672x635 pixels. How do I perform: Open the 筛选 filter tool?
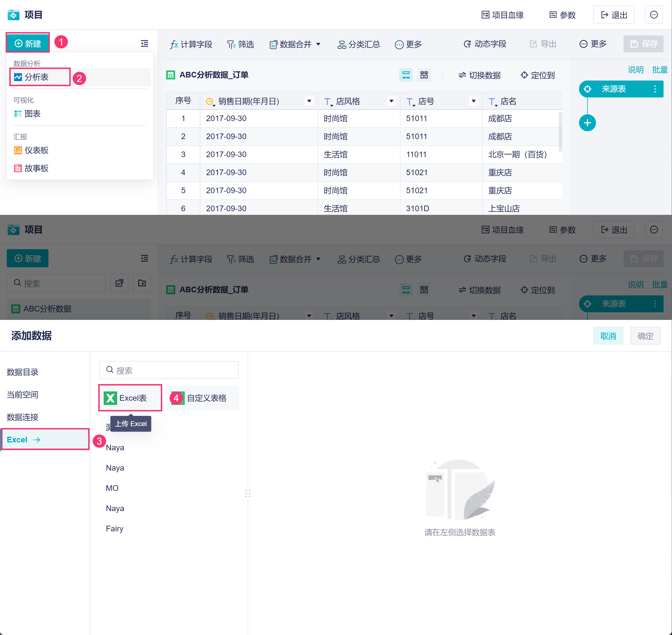[240, 44]
